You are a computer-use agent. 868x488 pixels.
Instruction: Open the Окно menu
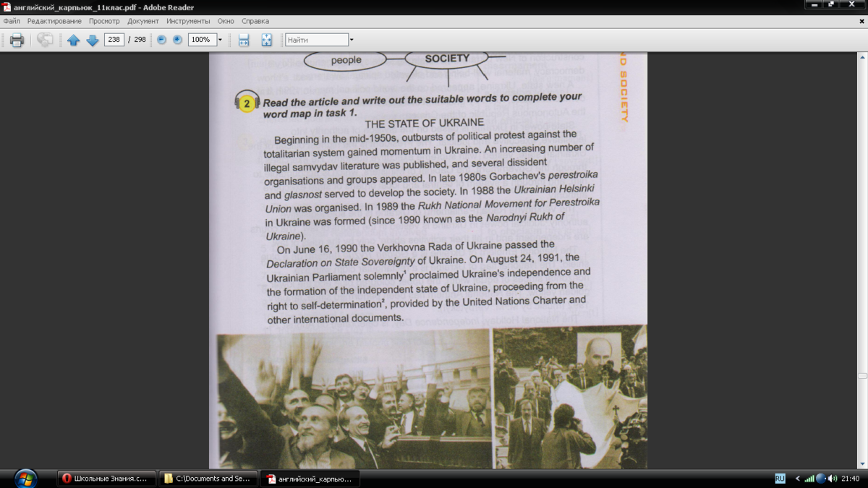point(226,21)
